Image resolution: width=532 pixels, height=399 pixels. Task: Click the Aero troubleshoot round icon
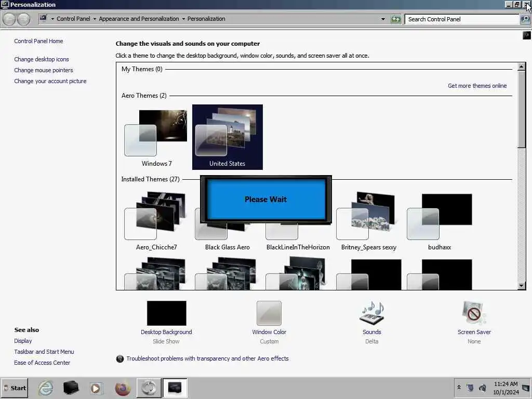coord(120,358)
